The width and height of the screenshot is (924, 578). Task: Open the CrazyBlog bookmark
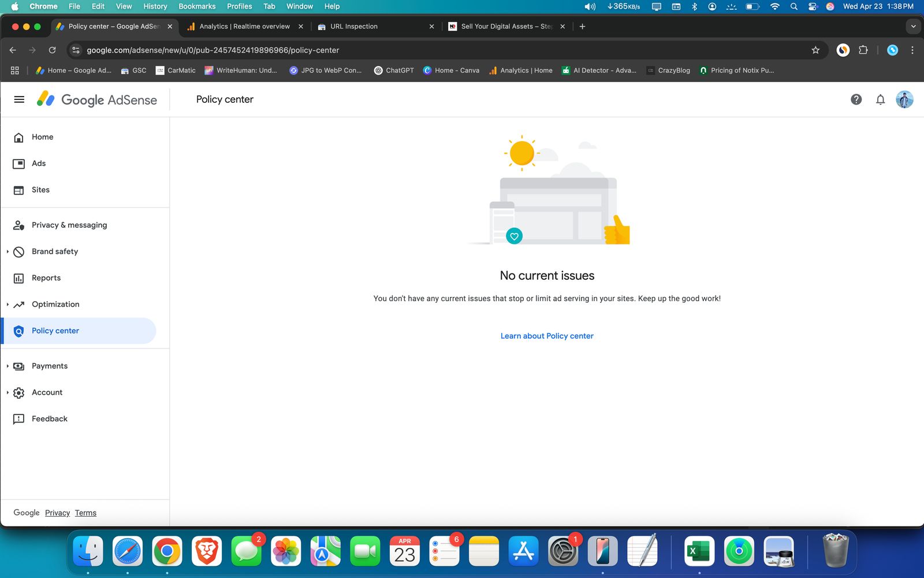click(x=668, y=71)
